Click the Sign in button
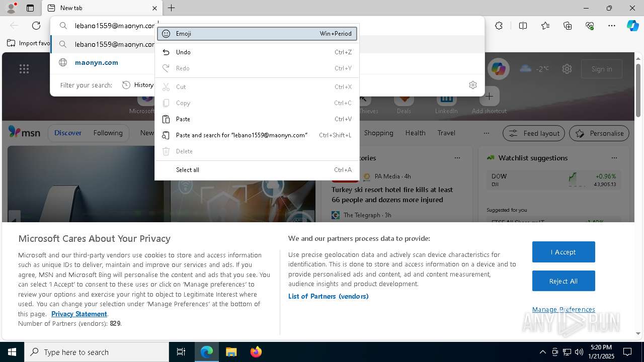Screen dimensions: 644x362 click(602, 69)
